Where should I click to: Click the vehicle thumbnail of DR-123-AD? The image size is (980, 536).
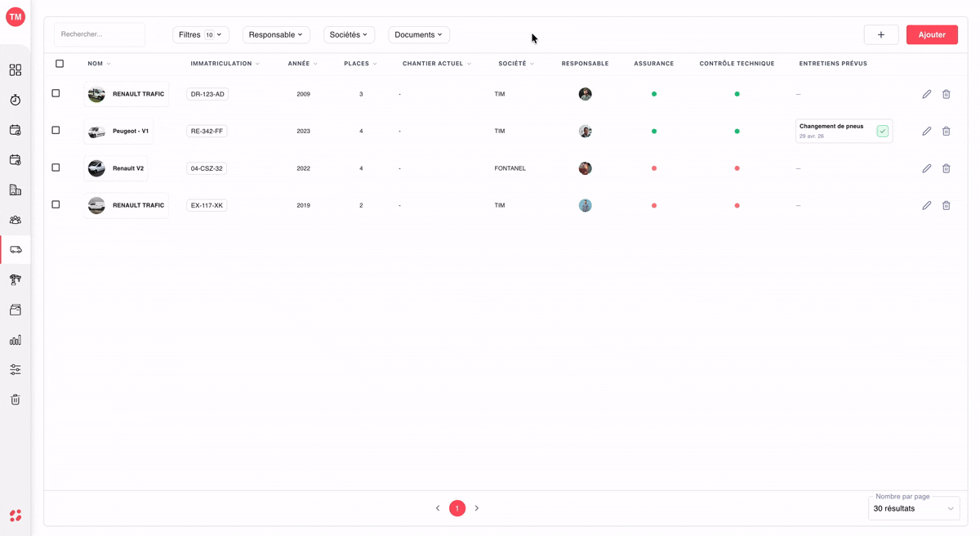coord(96,94)
